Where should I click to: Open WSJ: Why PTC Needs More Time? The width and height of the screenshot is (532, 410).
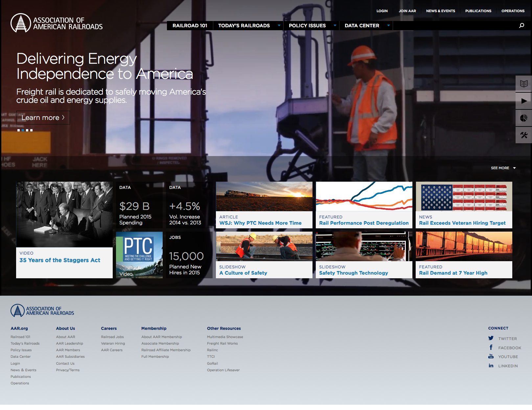(264, 205)
